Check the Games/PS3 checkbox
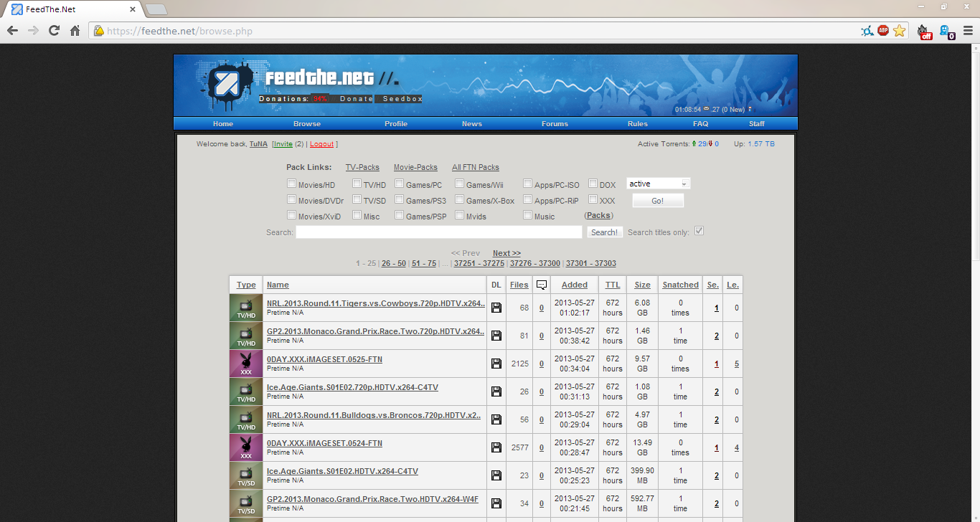 [399, 199]
